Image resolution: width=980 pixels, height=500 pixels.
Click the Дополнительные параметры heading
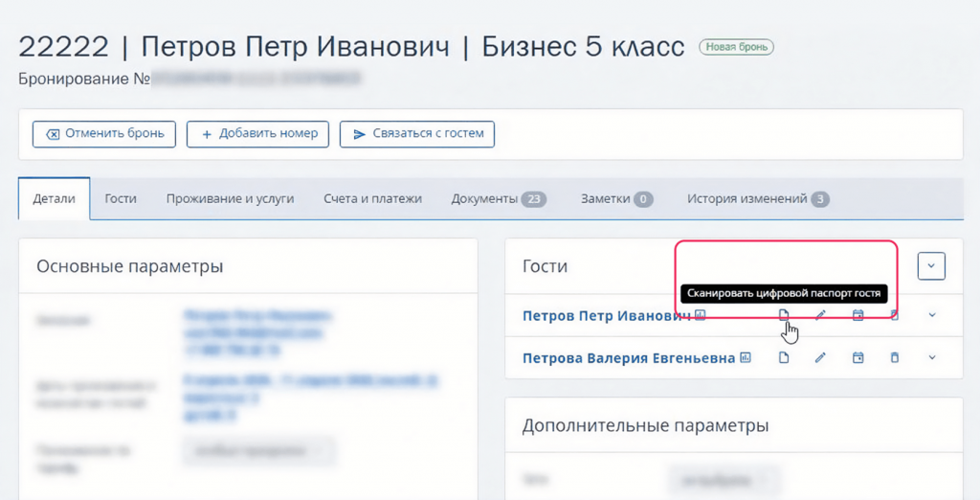click(646, 425)
